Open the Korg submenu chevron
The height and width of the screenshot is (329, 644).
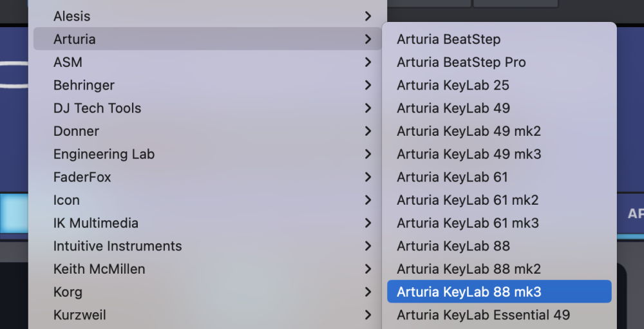tap(368, 292)
